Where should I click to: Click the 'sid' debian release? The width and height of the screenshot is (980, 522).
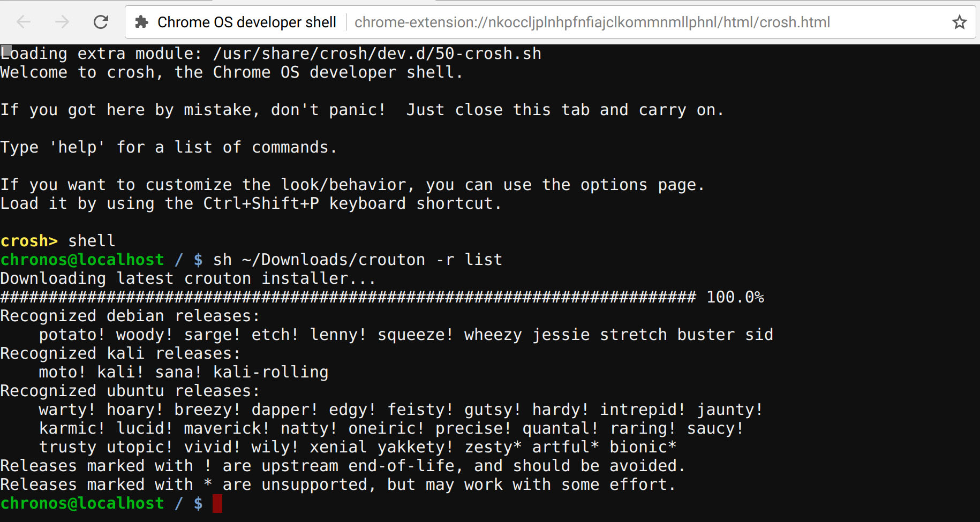759,335
